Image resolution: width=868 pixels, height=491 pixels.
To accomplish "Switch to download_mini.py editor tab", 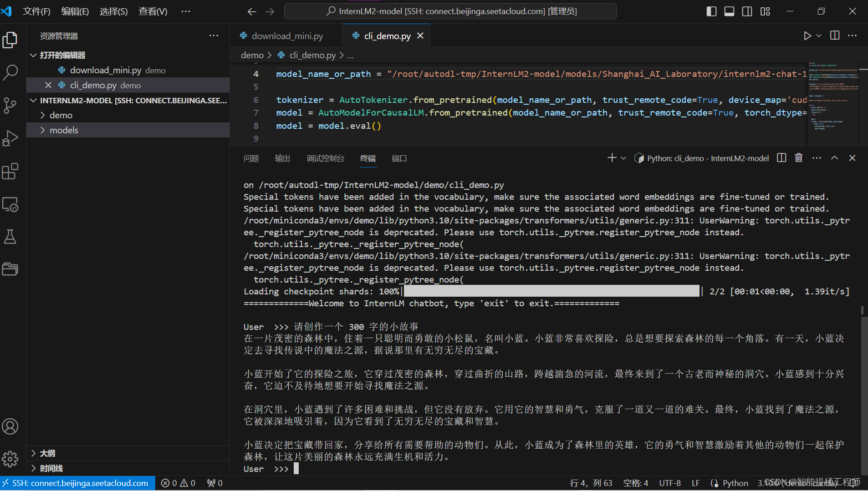I will point(286,35).
